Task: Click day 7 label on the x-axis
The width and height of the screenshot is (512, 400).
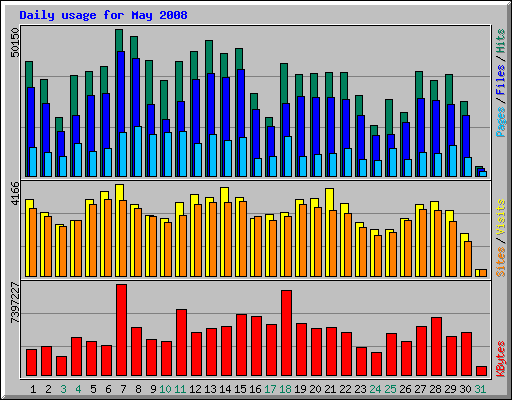Action: click(123, 389)
